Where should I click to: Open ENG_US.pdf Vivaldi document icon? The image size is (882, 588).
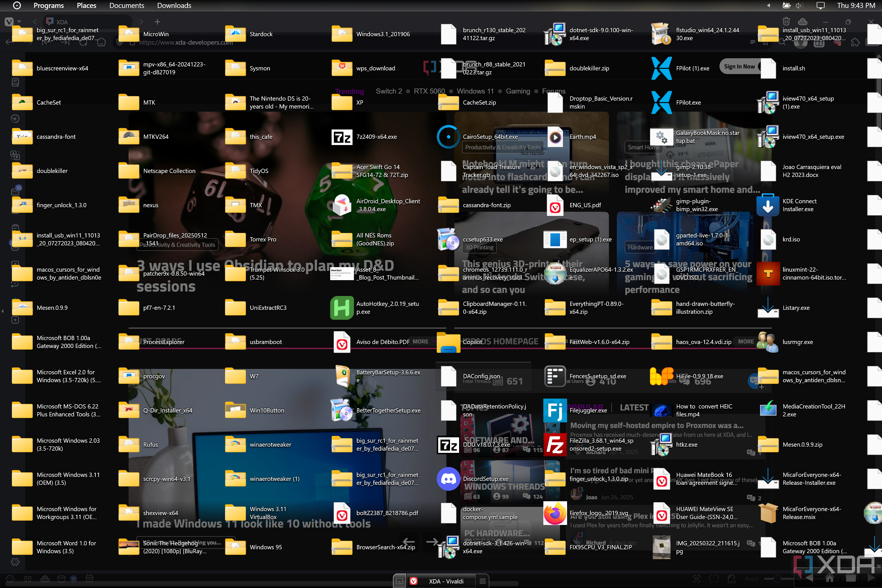click(555, 205)
